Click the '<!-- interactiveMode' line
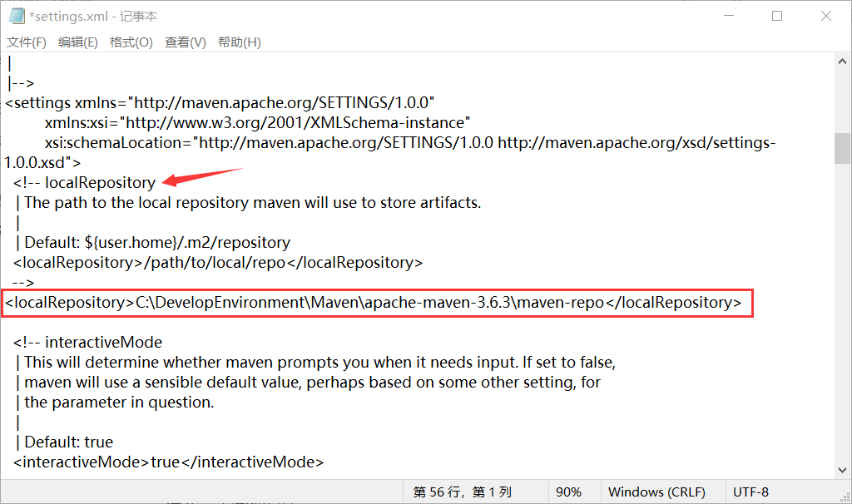 [87, 342]
